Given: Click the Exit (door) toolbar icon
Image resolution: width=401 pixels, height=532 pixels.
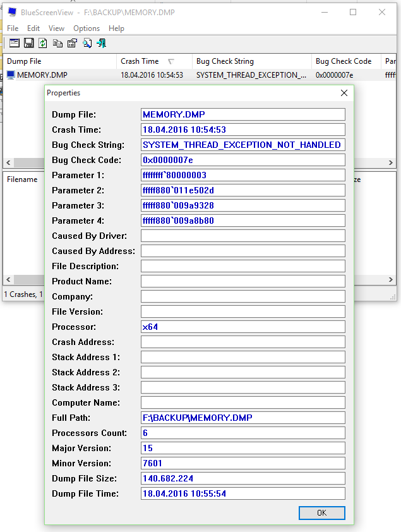Looking at the screenshot, I should (101, 43).
